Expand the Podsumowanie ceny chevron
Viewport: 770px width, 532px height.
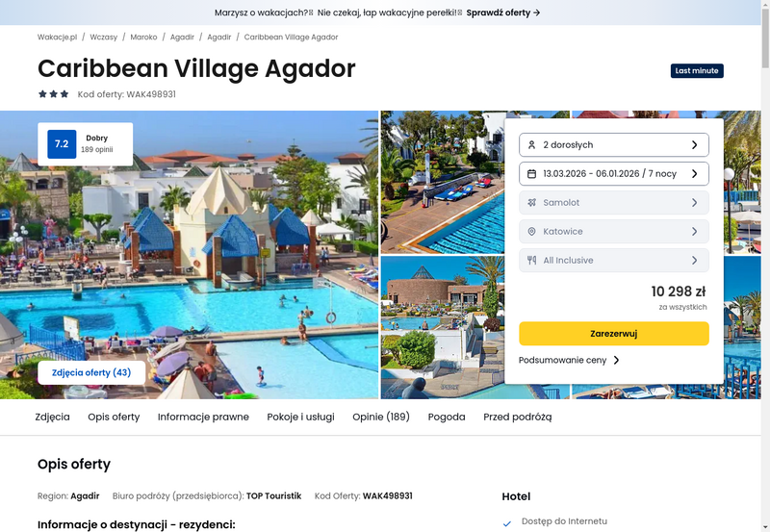(616, 360)
